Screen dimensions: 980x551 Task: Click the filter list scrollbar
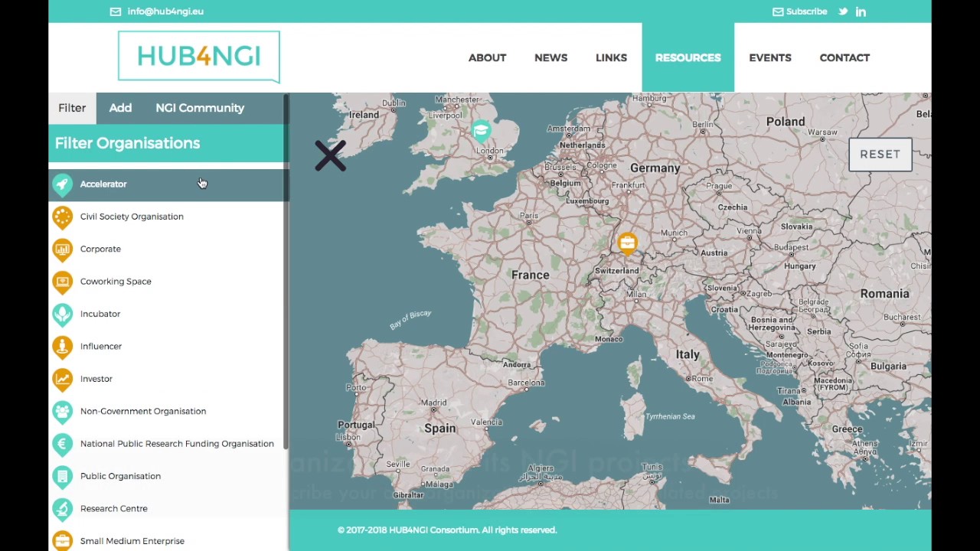coord(286,272)
